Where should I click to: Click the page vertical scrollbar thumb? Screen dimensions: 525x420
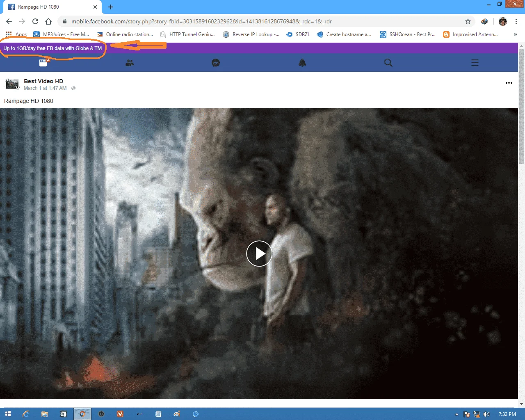pos(522,107)
